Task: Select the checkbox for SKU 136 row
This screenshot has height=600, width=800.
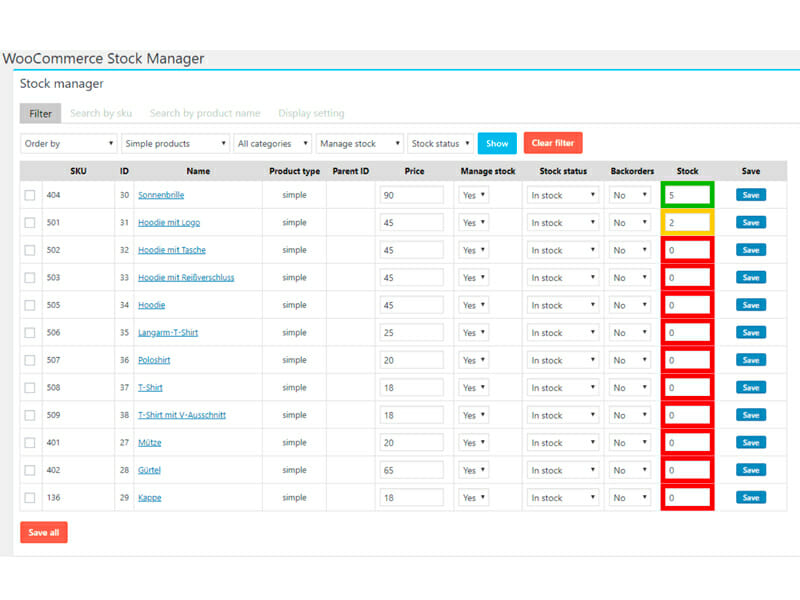Action: point(30,498)
